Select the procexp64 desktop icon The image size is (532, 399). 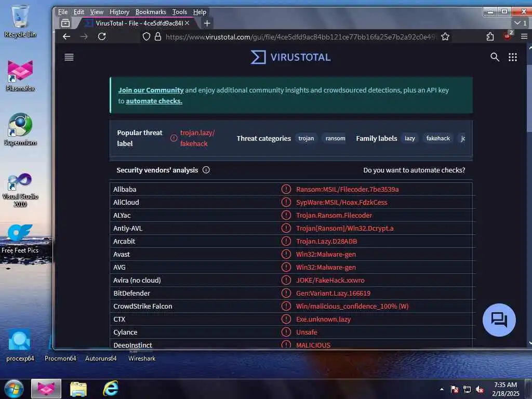tap(20, 345)
